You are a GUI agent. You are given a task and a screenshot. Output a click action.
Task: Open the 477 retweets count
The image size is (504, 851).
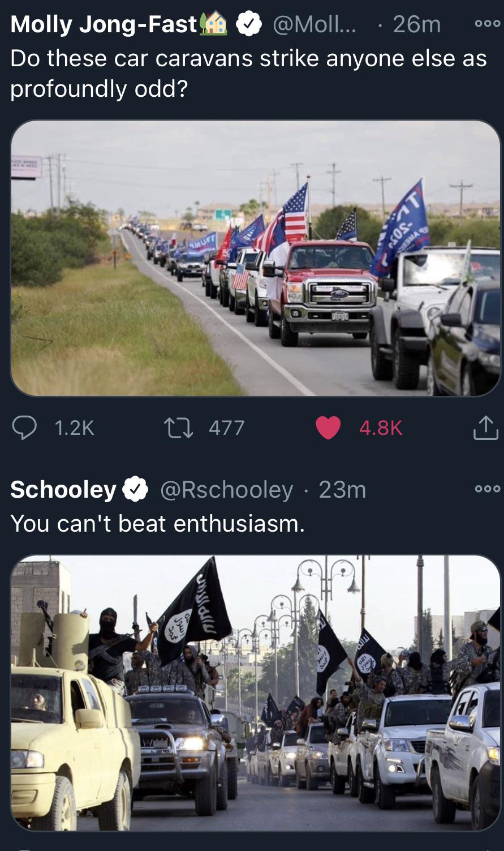226,427
